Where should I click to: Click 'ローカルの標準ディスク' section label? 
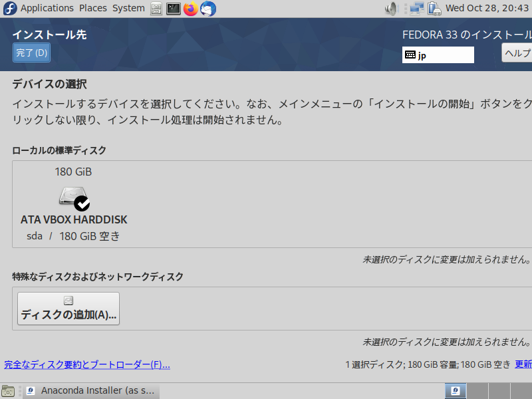59,150
